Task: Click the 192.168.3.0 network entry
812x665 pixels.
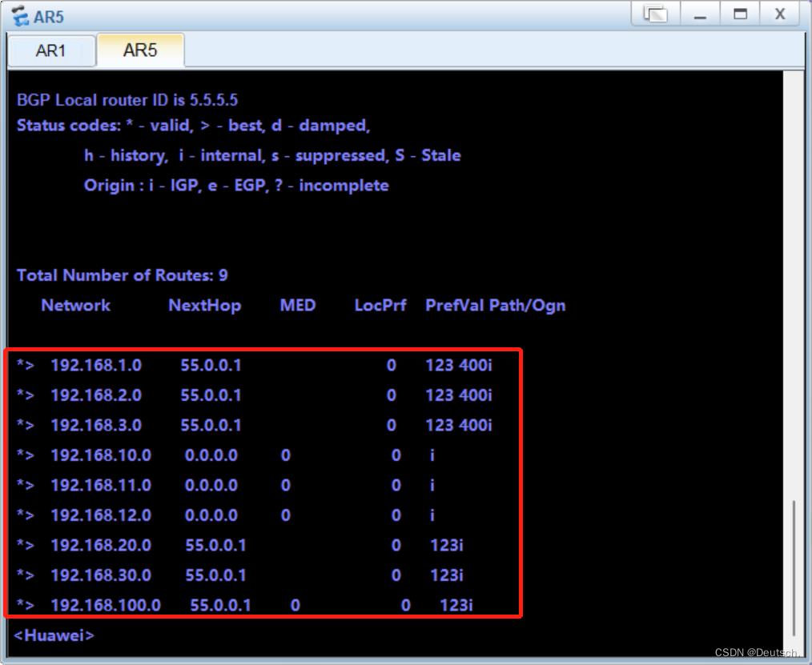Action: 96,426
